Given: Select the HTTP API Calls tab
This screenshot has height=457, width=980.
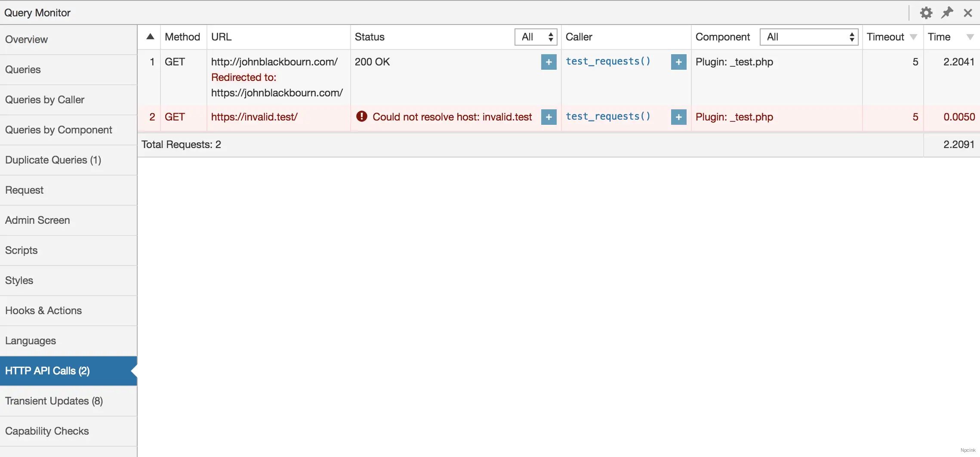Looking at the screenshot, I should 47,371.
